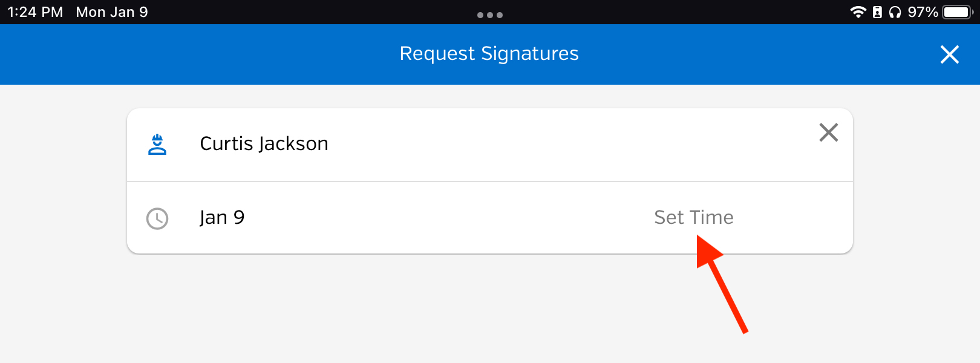The height and width of the screenshot is (363, 980).
Task: Select the Curtis Jackson name
Action: [264, 143]
